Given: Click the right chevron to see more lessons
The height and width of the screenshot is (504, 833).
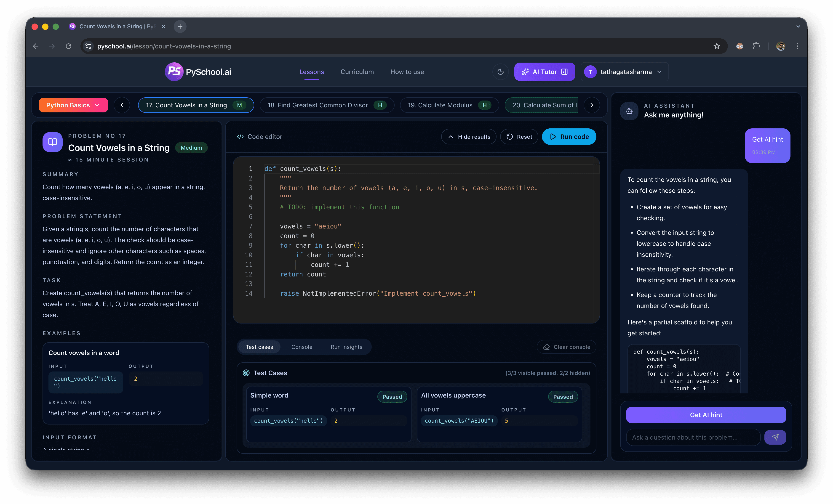Looking at the screenshot, I should (592, 105).
